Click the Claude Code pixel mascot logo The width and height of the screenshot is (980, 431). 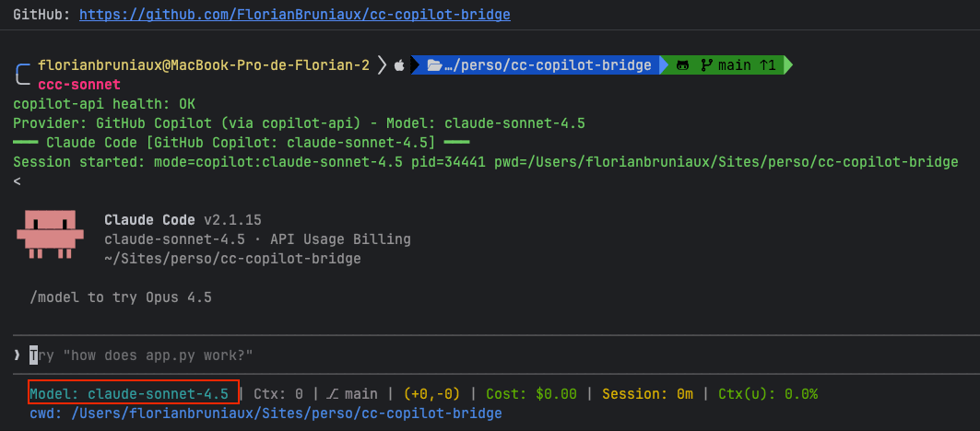pos(48,234)
